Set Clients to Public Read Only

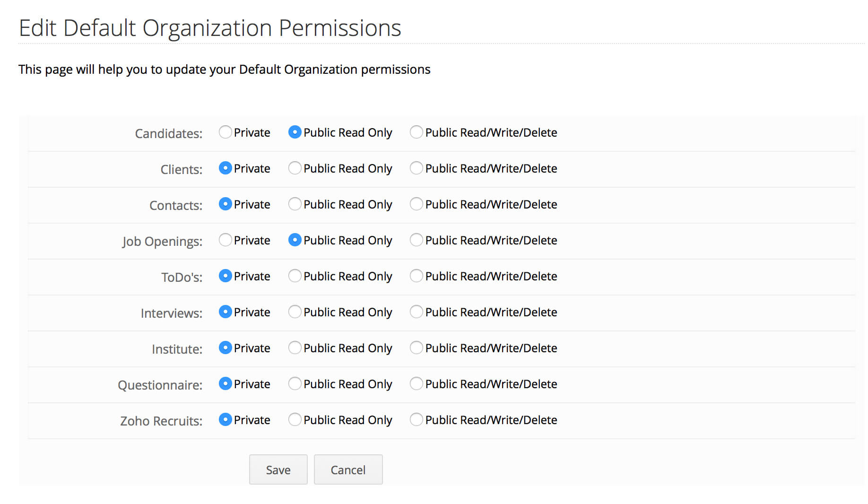click(x=295, y=168)
